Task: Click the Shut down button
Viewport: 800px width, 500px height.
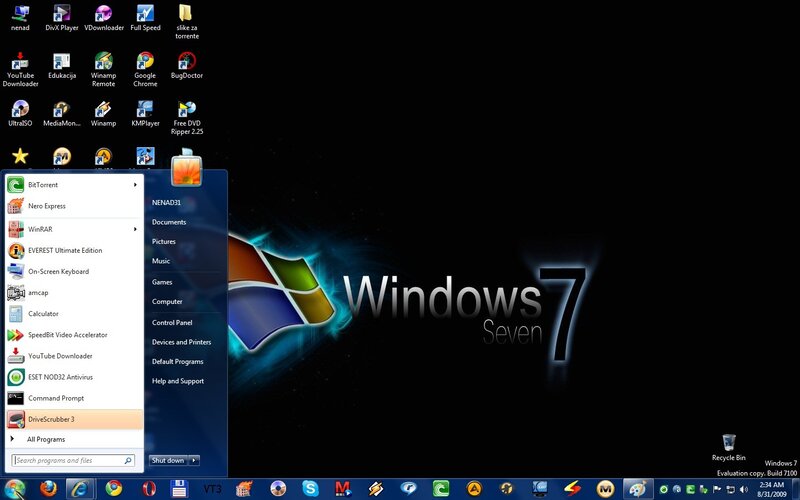Action: [x=168, y=460]
